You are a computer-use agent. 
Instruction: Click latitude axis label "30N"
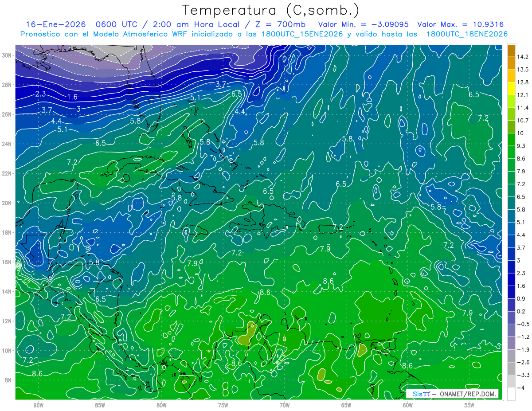[x=7, y=55]
